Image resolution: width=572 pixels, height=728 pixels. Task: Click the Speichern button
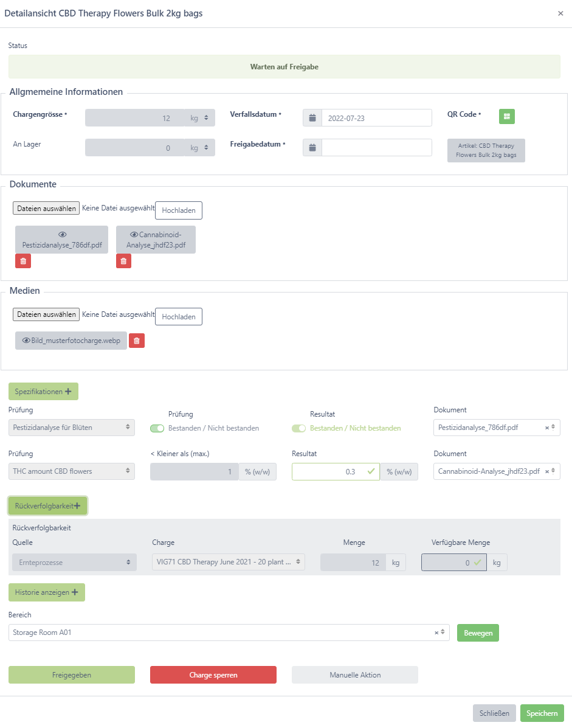click(x=542, y=713)
